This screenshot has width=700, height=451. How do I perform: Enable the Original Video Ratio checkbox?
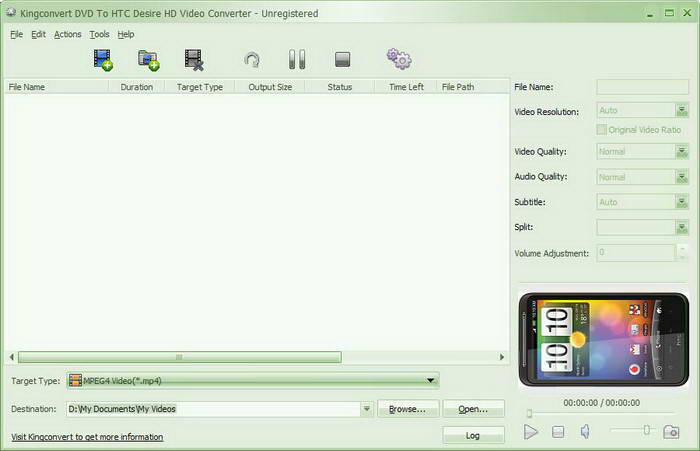[601, 130]
